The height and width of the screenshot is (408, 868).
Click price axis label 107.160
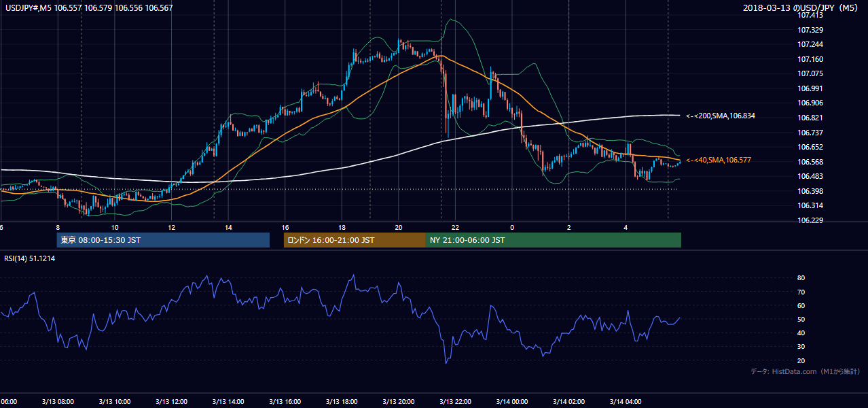(x=810, y=59)
